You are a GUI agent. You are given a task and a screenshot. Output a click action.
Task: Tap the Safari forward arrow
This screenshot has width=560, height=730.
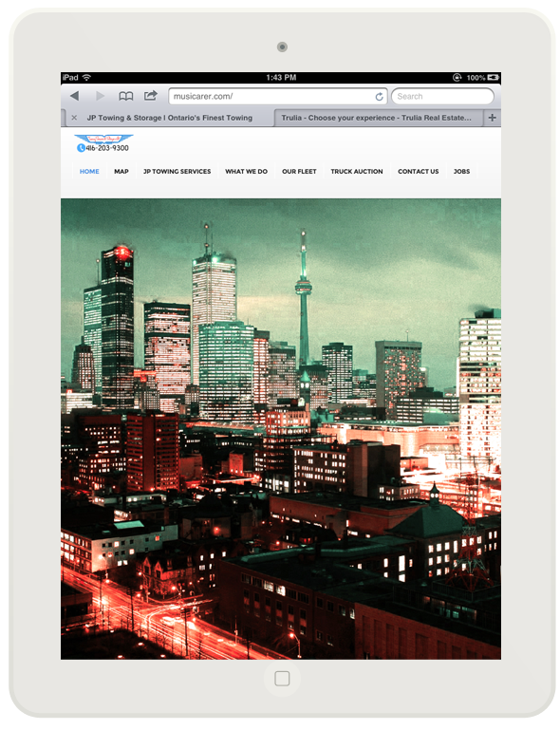pyautogui.click(x=100, y=97)
